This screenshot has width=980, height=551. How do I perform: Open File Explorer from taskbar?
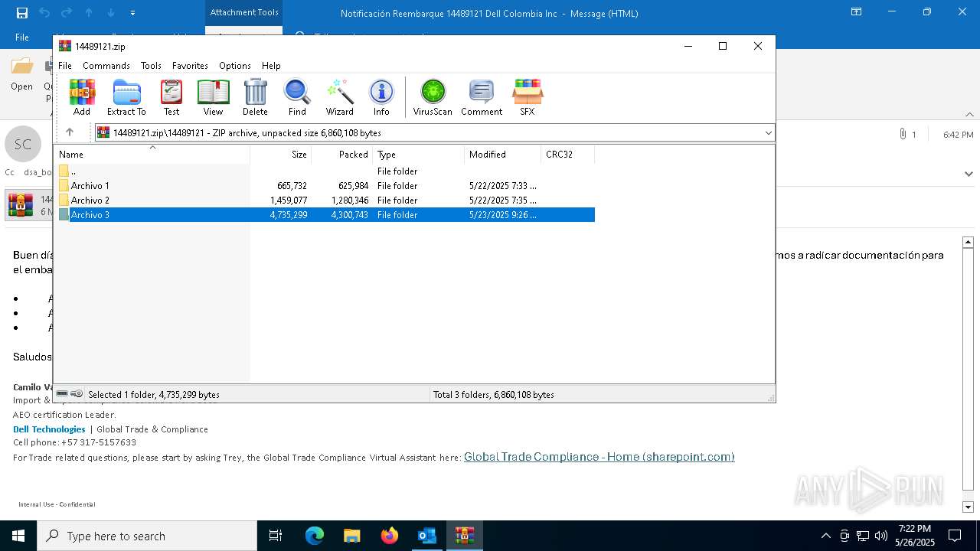(351, 536)
